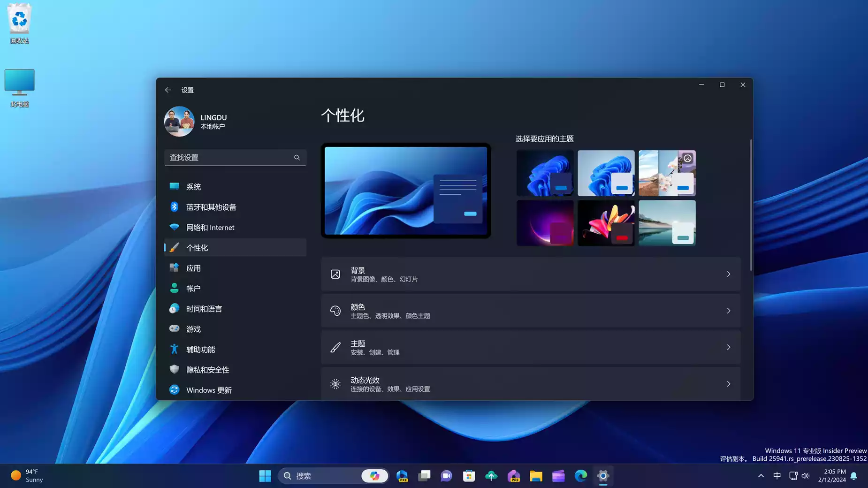Click the 辅助功能 accessibility icon
The height and width of the screenshot is (488, 868).
tap(174, 349)
